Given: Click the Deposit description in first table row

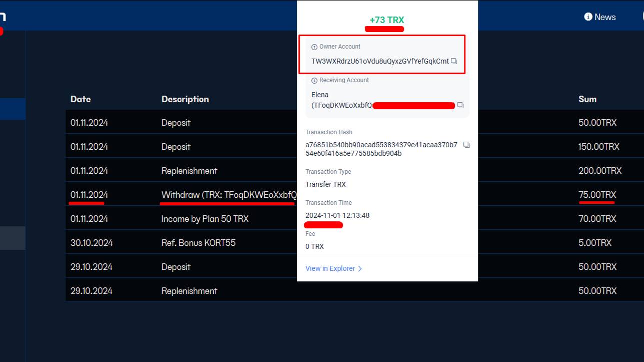Looking at the screenshot, I should click(176, 123).
